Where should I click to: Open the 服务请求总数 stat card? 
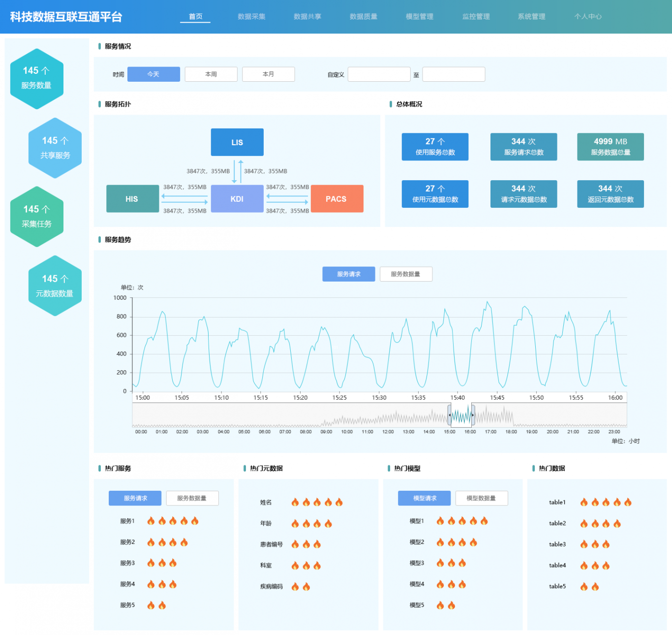click(x=523, y=147)
